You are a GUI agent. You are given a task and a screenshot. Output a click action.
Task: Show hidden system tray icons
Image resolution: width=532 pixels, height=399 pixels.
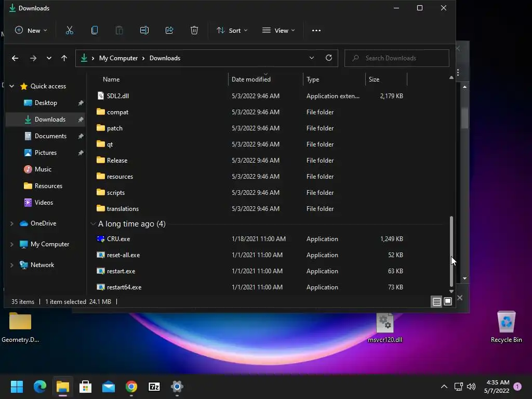point(444,387)
